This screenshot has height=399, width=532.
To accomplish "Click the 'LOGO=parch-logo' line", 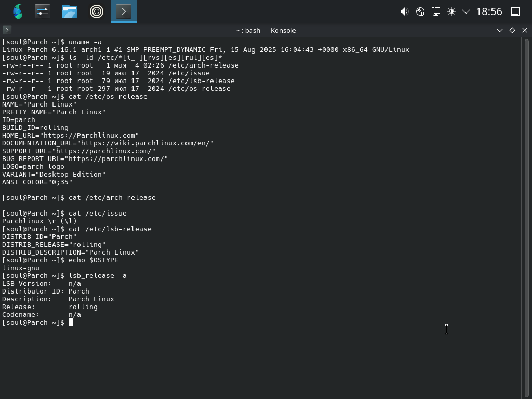I will tap(33, 167).
